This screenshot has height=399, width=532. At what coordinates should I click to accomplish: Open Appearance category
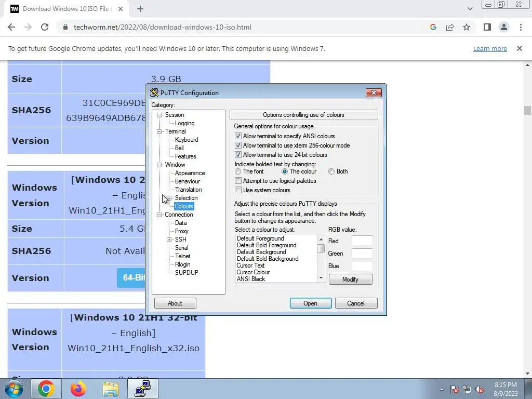tap(190, 173)
